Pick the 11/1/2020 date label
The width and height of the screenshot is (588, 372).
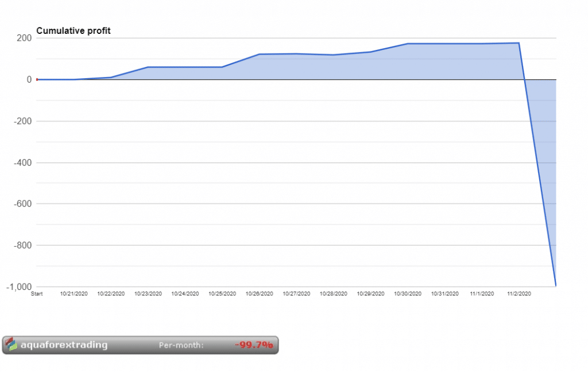click(x=482, y=293)
